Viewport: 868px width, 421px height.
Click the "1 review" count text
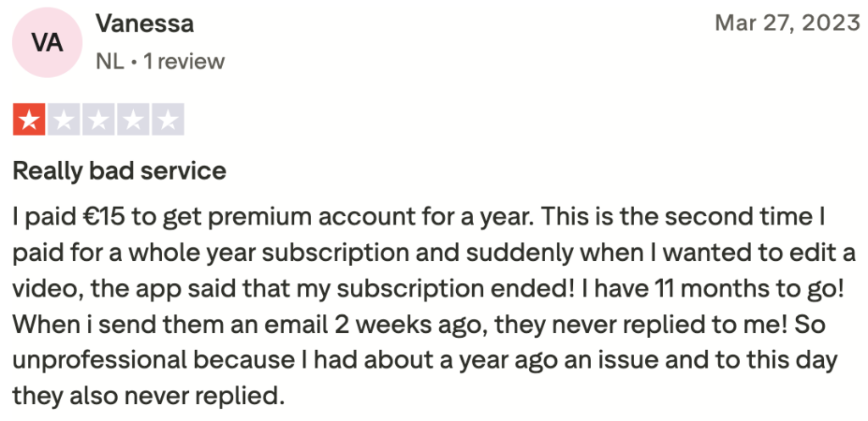(x=184, y=61)
